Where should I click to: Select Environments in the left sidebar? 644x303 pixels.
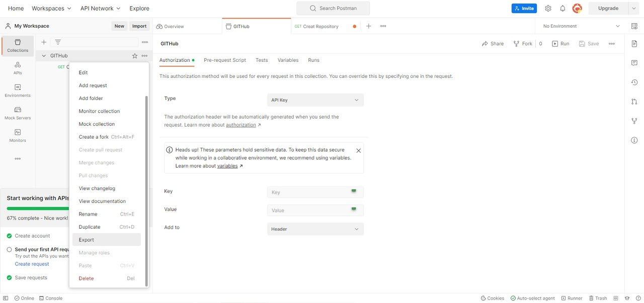click(x=15, y=89)
